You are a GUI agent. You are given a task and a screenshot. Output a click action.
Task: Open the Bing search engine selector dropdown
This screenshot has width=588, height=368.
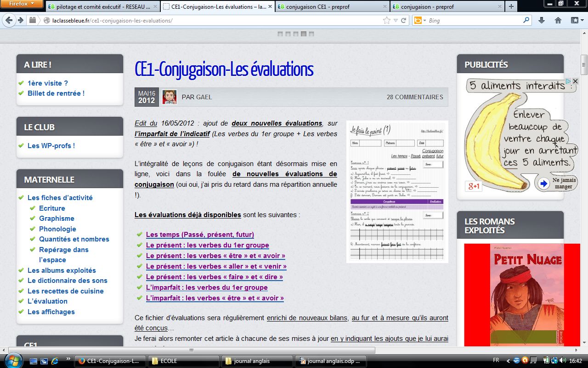pos(420,20)
